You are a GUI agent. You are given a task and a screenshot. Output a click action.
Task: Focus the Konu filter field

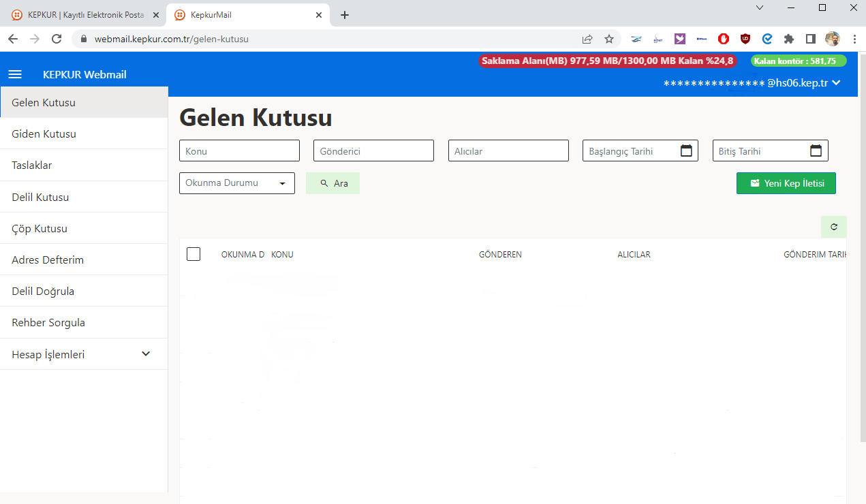coord(239,151)
